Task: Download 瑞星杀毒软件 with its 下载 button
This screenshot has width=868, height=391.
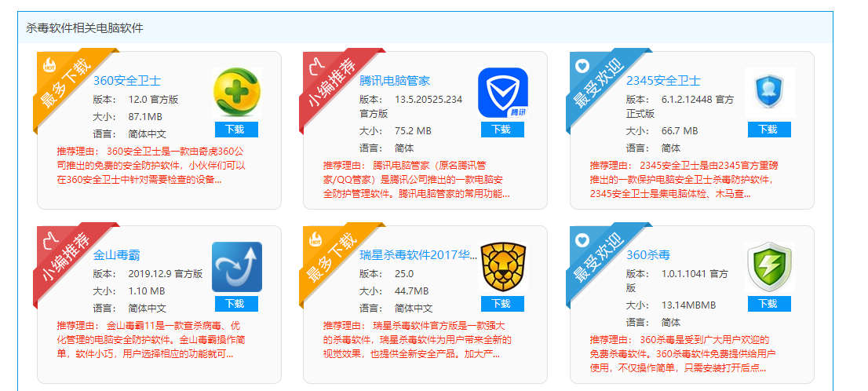Action: coord(502,304)
